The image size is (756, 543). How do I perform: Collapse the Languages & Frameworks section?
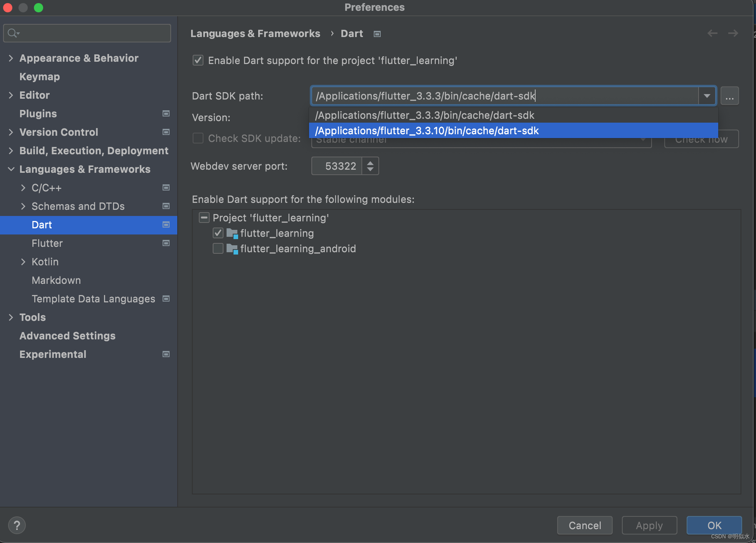[11, 169]
